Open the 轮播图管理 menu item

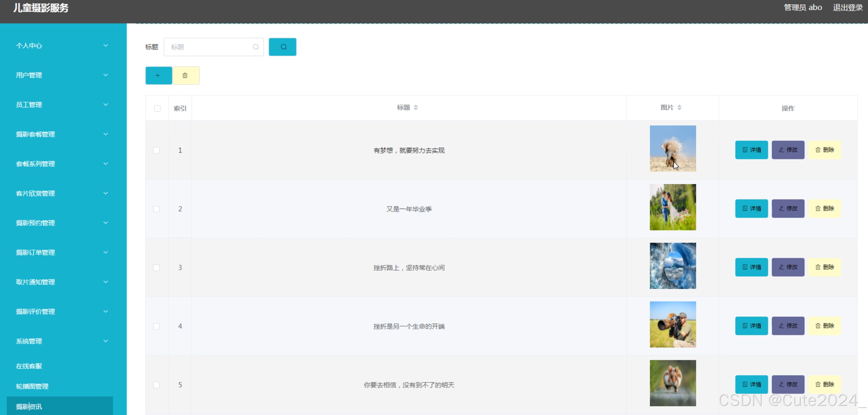pyautogui.click(x=32, y=386)
